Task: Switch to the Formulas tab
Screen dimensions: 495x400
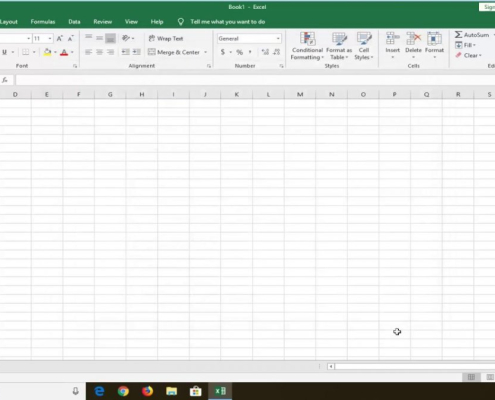Action: click(x=43, y=22)
